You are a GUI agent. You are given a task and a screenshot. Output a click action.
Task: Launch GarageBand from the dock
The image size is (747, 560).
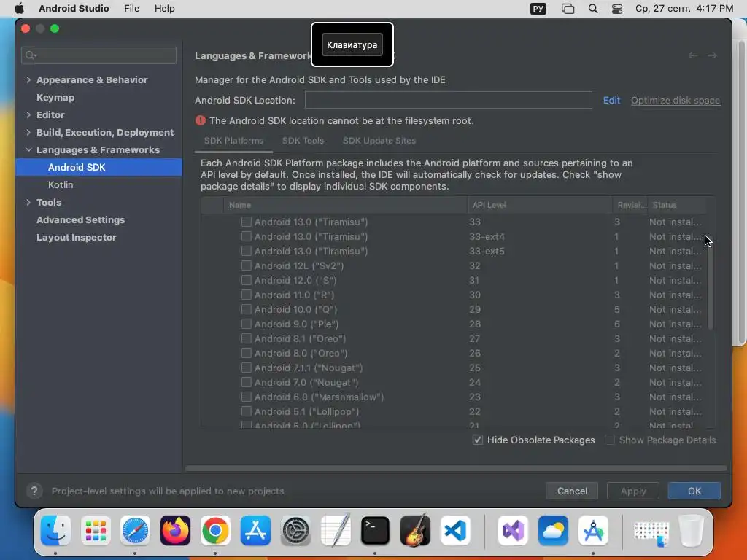click(x=415, y=530)
